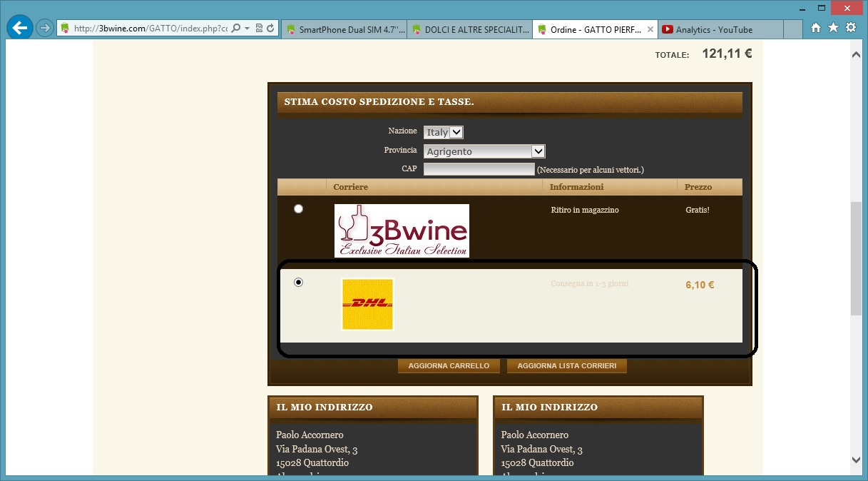Open the address bar autocomplete dropdown arrow

pyautogui.click(x=247, y=29)
